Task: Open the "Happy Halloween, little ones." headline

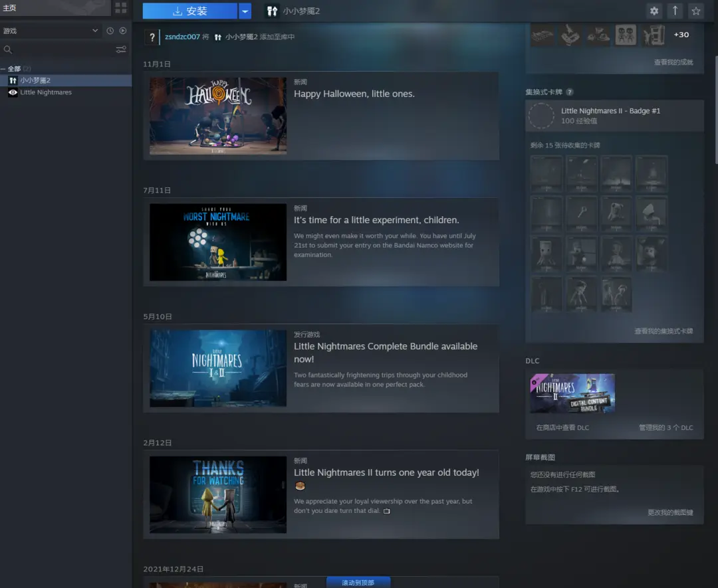Action: point(354,94)
